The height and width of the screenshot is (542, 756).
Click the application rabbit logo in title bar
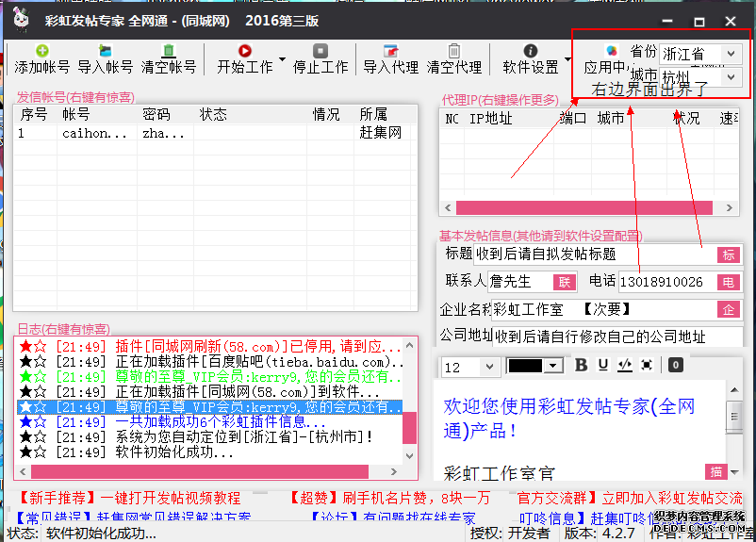click(x=21, y=20)
